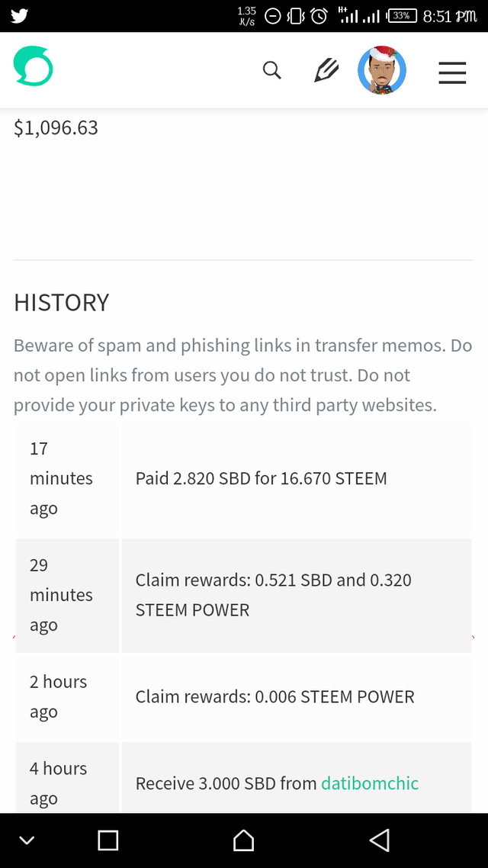Open the hamburger menu
The height and width of the screenshot is (868, 488).
tap(452, 72)
